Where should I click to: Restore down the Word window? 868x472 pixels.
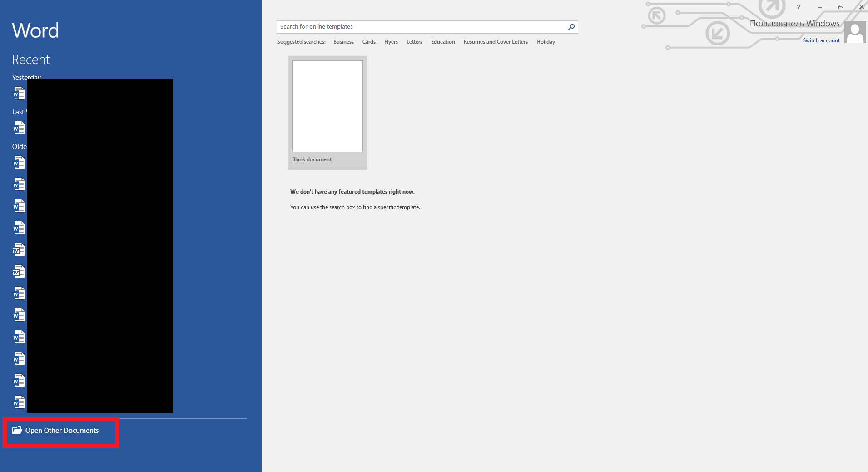click(x=840, y=7)
